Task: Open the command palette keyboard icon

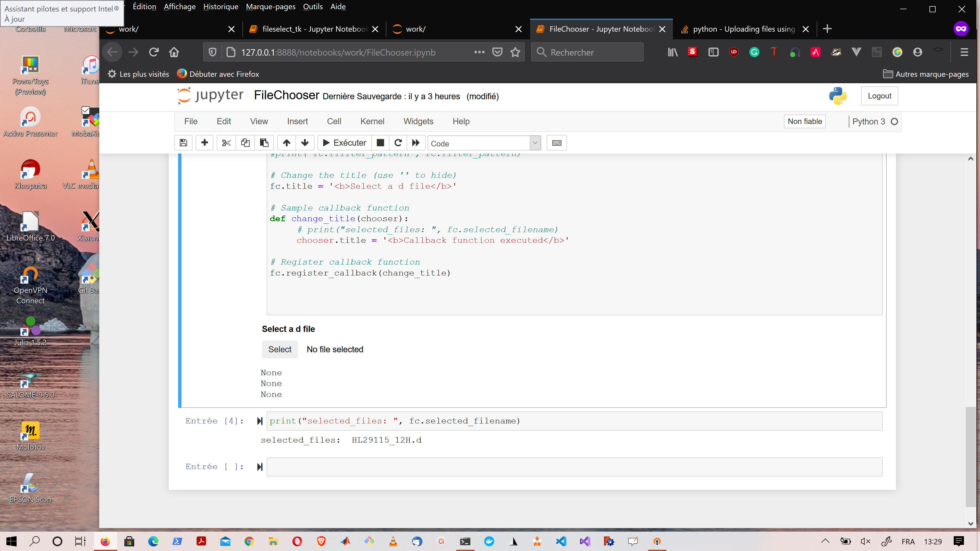Action: pyautogui.click(x=556, y=143)
